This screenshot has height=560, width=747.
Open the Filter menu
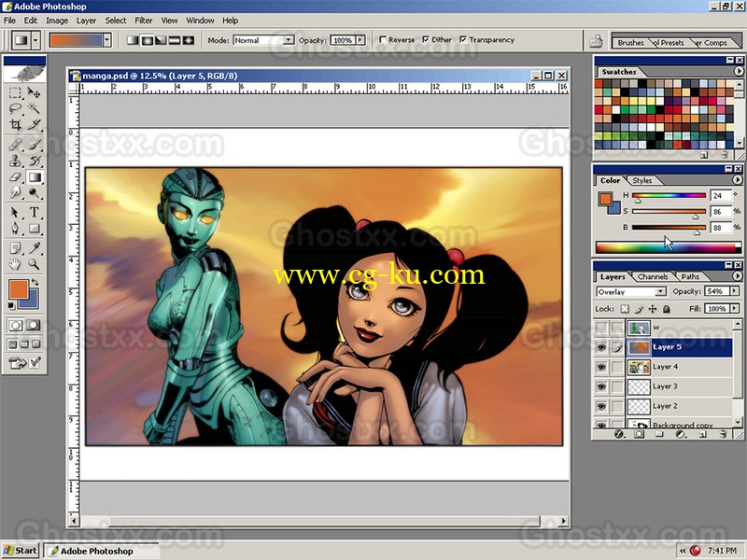[144, 21]
